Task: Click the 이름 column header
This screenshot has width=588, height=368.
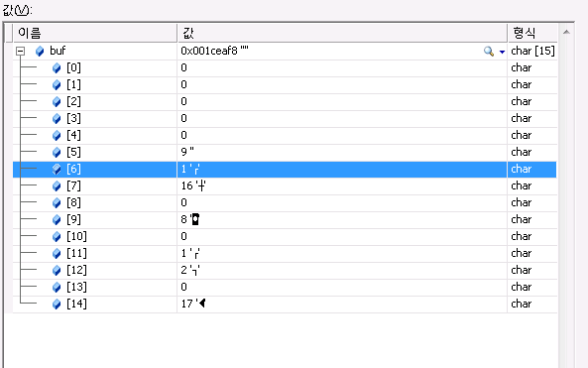Action: point(94,33)
